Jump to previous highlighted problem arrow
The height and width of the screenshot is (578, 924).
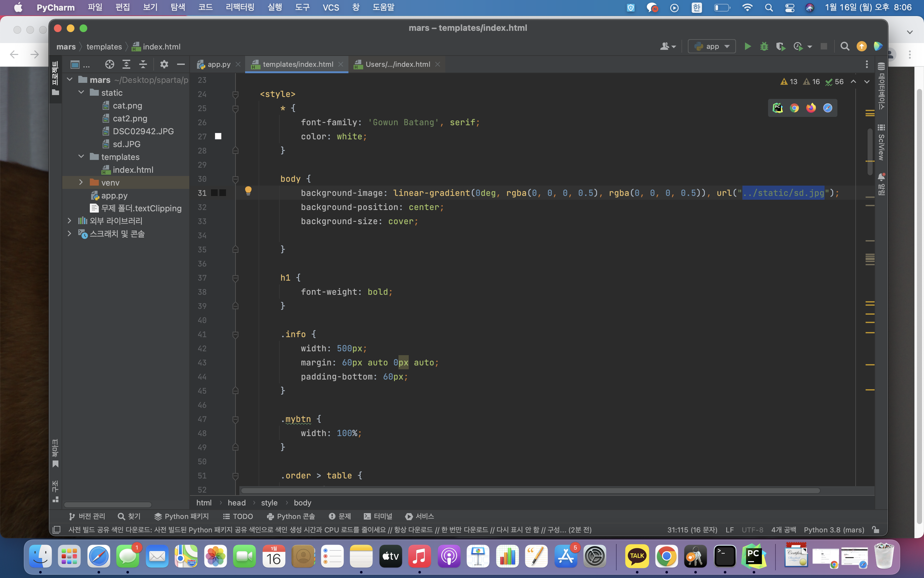point(853,82)
